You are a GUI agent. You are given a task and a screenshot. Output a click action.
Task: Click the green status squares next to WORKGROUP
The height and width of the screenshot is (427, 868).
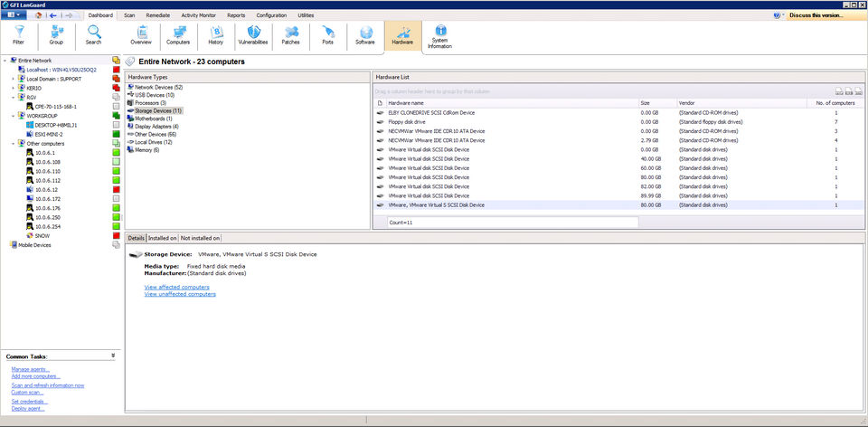click(x=117, y=116)
